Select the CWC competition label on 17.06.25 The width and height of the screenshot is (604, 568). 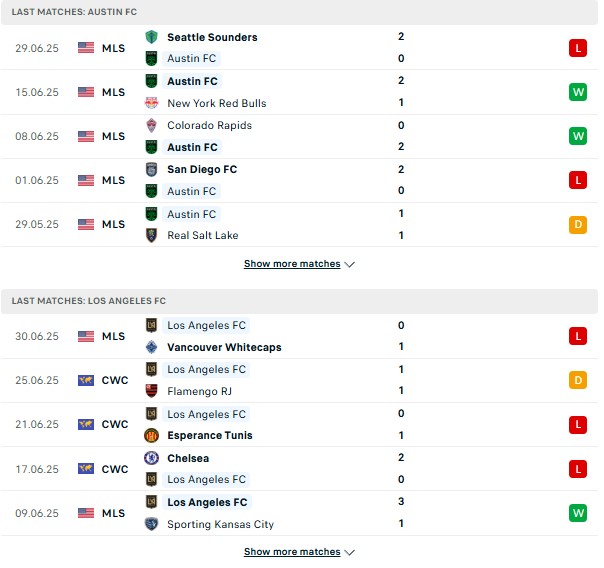click(115, 469)
